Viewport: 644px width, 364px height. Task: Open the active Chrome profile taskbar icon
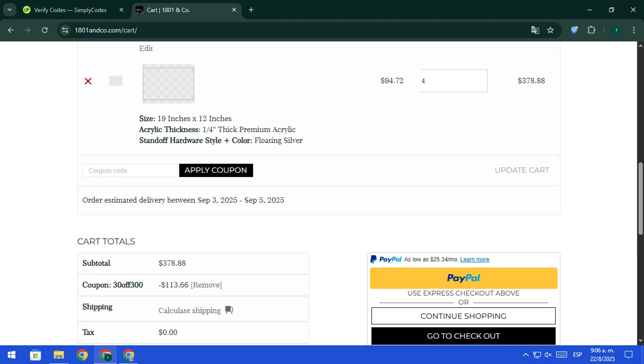coord(106,355)
